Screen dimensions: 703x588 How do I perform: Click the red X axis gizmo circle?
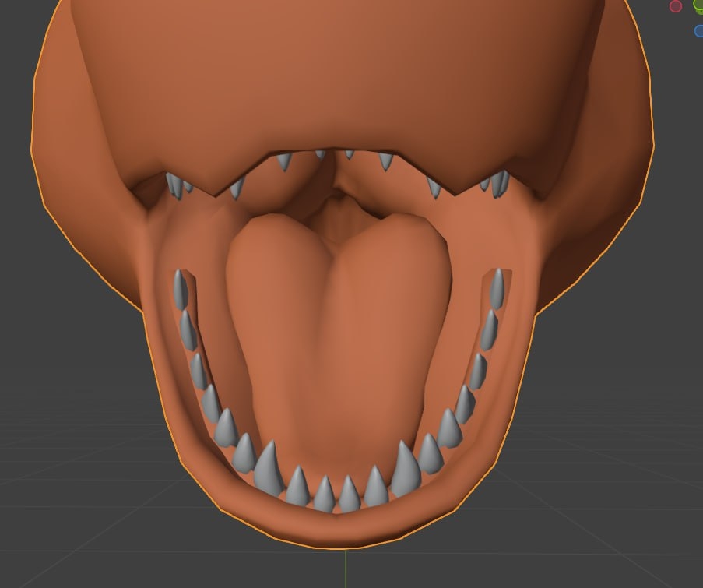(676, 6)
